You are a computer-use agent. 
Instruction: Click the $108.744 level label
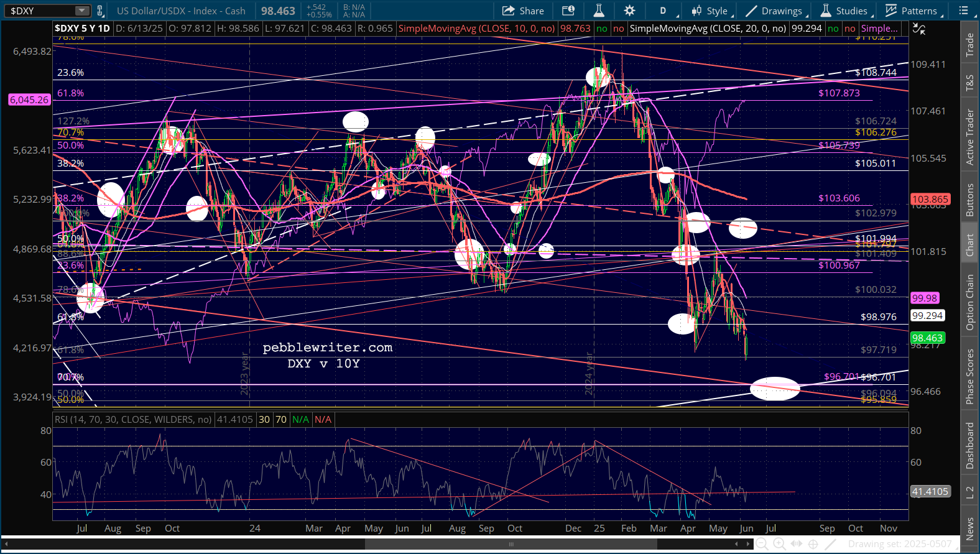tap(876, 73)
